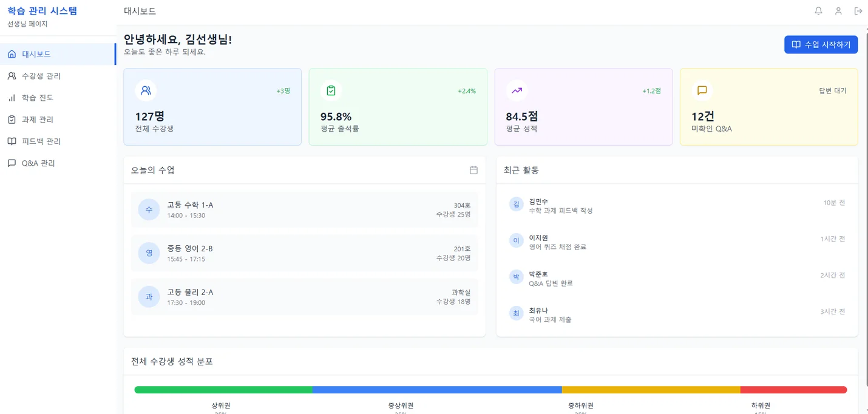Click the calendar icon in 오늘의 수업

(473, 170)
